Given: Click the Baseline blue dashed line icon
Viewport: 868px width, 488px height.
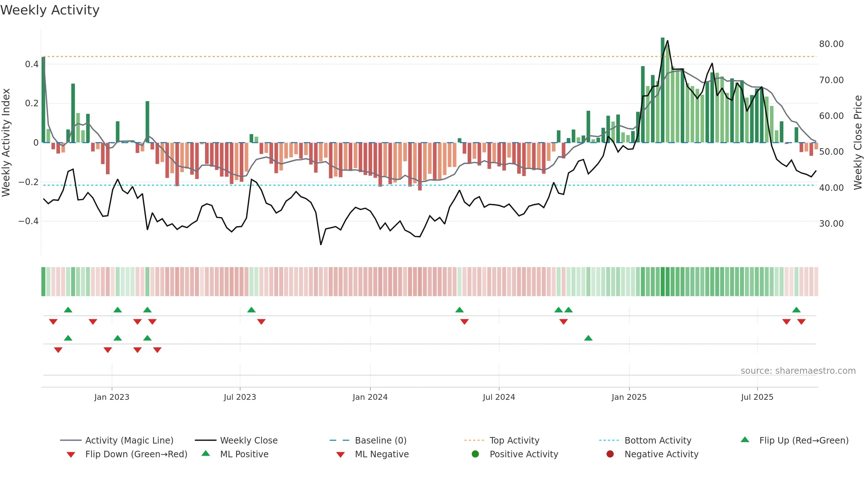Looking at the screenshot, I should coord(339,440).
